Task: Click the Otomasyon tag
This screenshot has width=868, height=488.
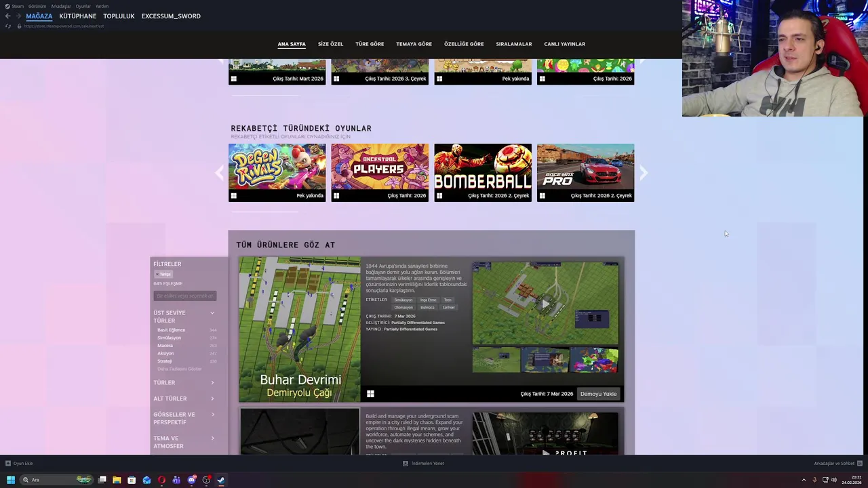Action: (x=403, y=307)
